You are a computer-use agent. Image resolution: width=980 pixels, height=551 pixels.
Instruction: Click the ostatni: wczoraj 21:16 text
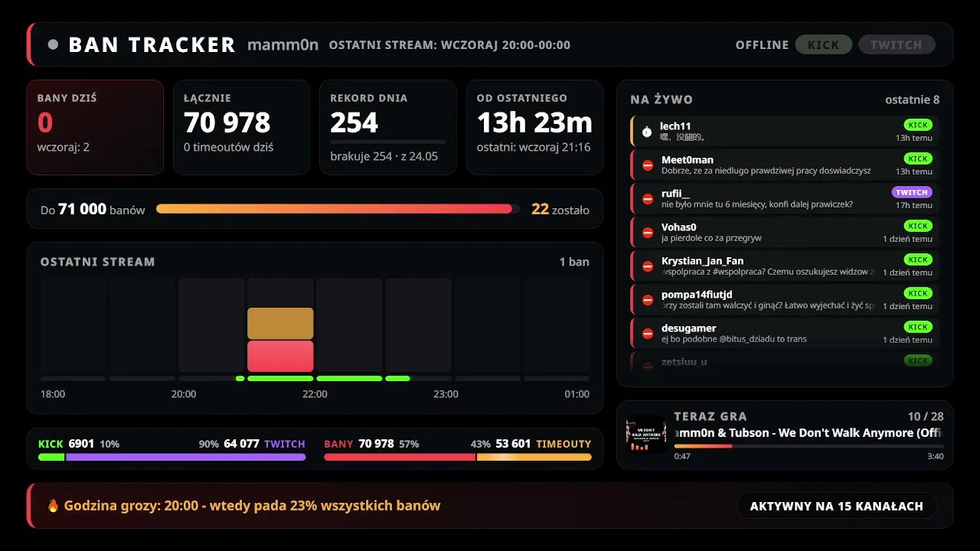coord(534,147)
